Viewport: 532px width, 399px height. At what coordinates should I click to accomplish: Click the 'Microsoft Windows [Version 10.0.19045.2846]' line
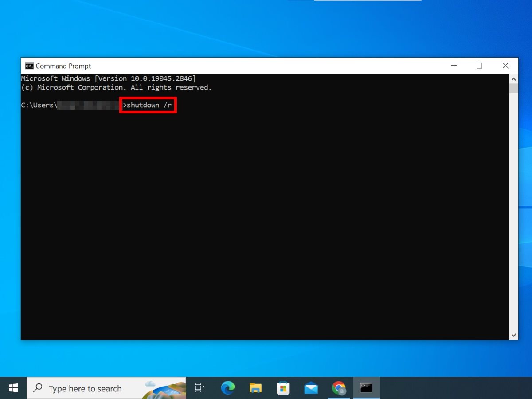point(109,78)
